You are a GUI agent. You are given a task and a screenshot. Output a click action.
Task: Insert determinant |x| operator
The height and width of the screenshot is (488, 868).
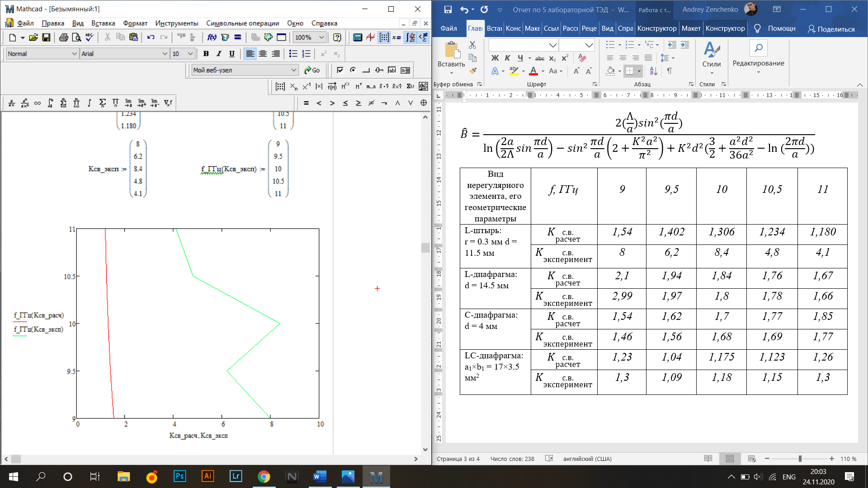click(319, 86)
